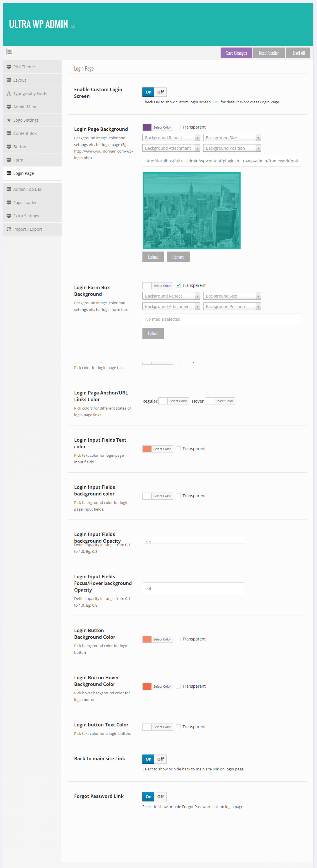Remove the login page background image
The width and height of the screenshot is (317, 868).
pyautogui.click(x=178, y=257)
